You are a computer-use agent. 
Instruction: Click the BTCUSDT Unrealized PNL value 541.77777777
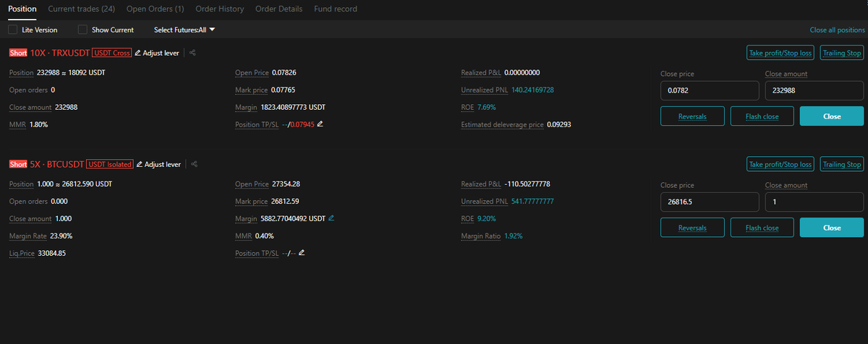(x=533, y=202)
